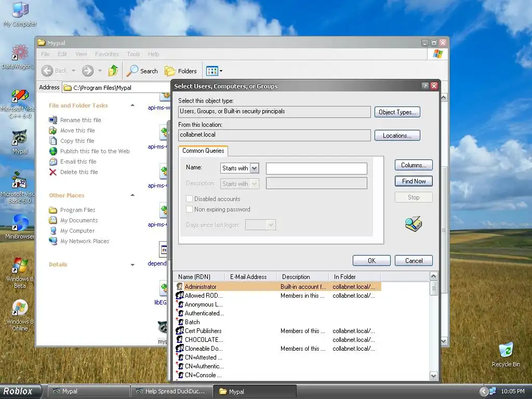Image resolution: width=532 pixels, height=399 pixels.
Task: Click the Columns button
Action: (x=414, y=165)
